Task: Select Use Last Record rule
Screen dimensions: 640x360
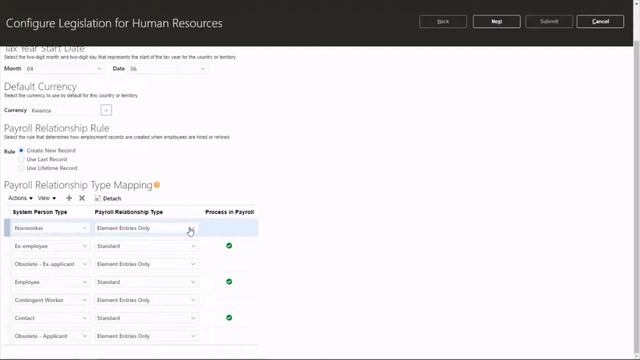Action: [x=21, y=160]
